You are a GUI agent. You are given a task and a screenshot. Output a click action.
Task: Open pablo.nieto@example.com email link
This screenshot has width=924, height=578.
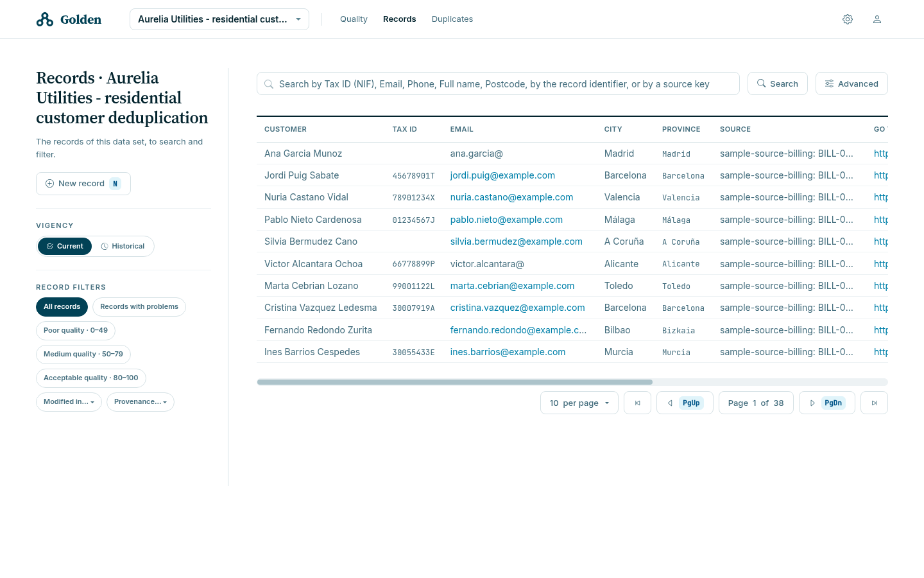click(x=506, y=220)
